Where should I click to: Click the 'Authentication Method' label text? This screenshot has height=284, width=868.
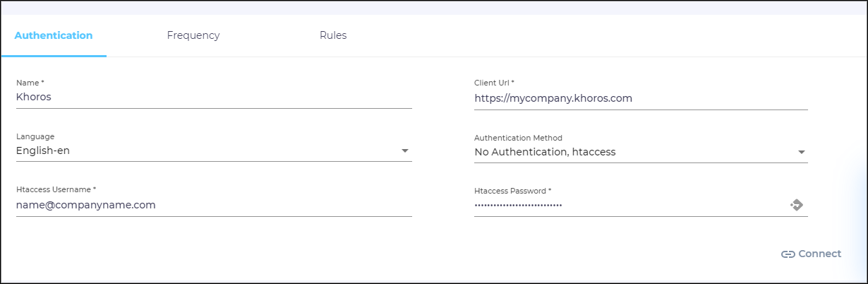[518, 138]
